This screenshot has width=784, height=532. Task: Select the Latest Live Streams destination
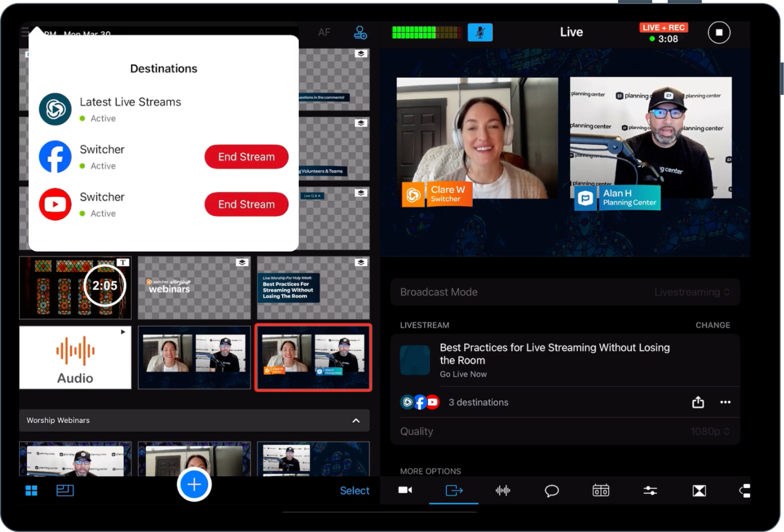tap(163, 109)
